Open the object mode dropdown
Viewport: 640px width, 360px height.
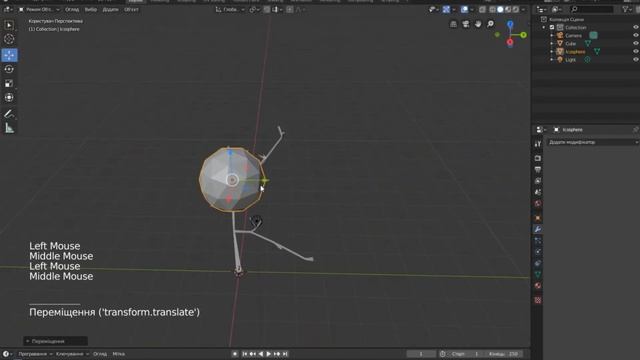tap(39, 9)
